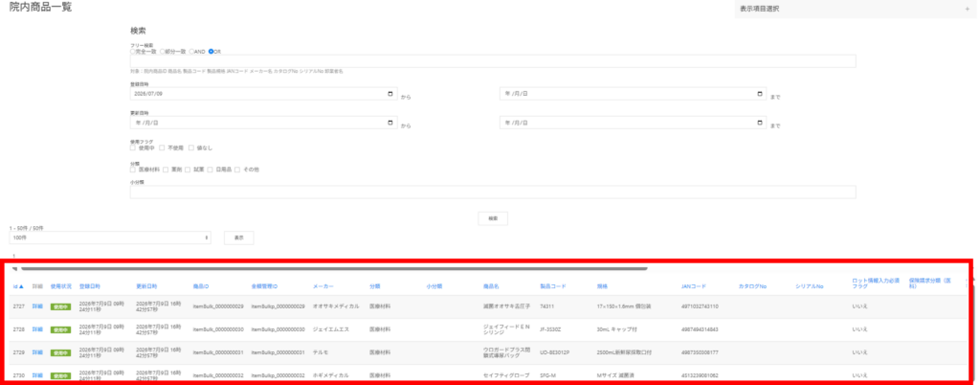The height and width of the screenshot is (385, 980).
Task: Click registration date field showing 2026/07/09
Action: [263, 94]
